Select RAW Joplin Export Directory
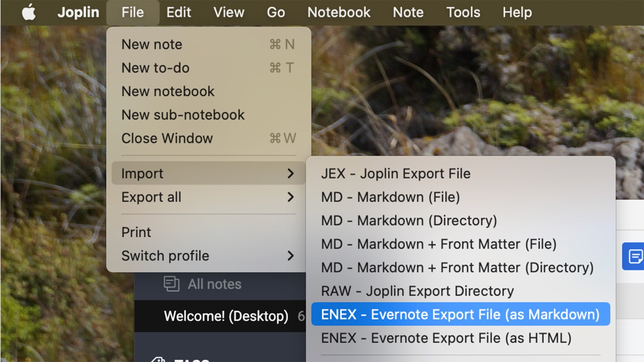This screenshot has height=362, width=644. pyautogui.click(x=417, y=291)
